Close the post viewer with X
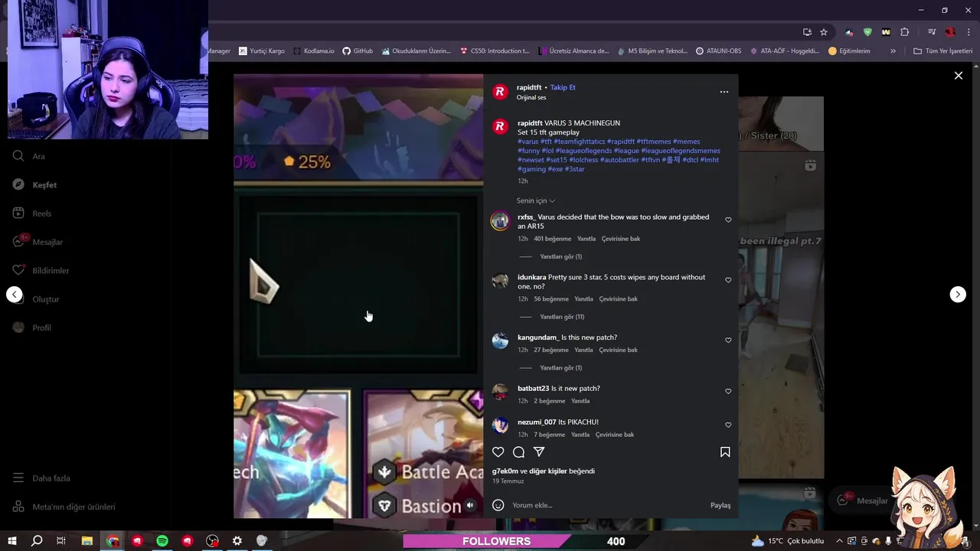The width and height of the screenshot is (980, 551). (958, 75)
